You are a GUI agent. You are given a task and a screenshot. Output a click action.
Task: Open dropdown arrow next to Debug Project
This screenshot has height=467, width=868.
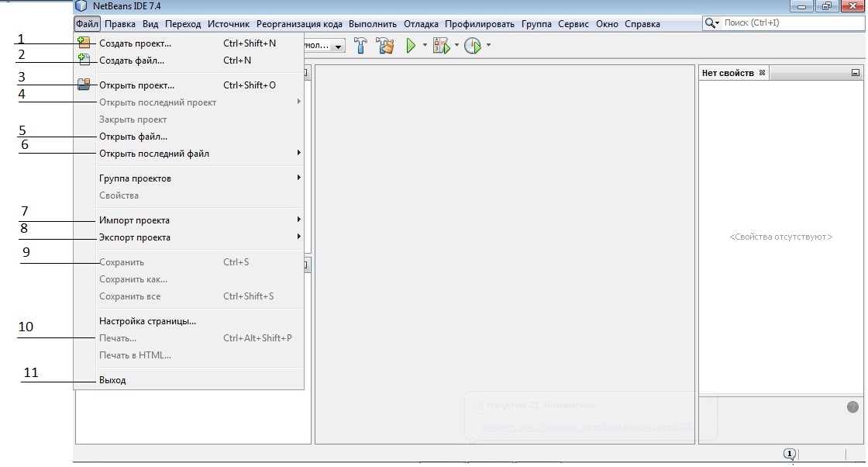click(x=456, y=46)
